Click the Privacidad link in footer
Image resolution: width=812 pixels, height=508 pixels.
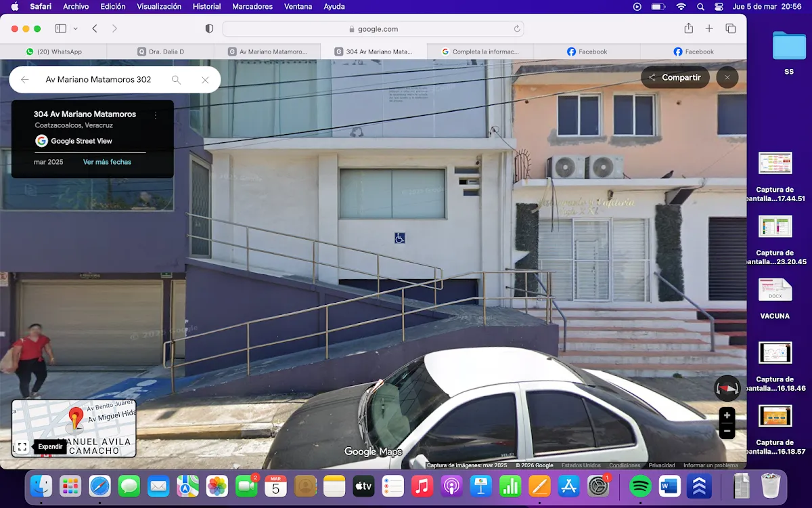662,465
